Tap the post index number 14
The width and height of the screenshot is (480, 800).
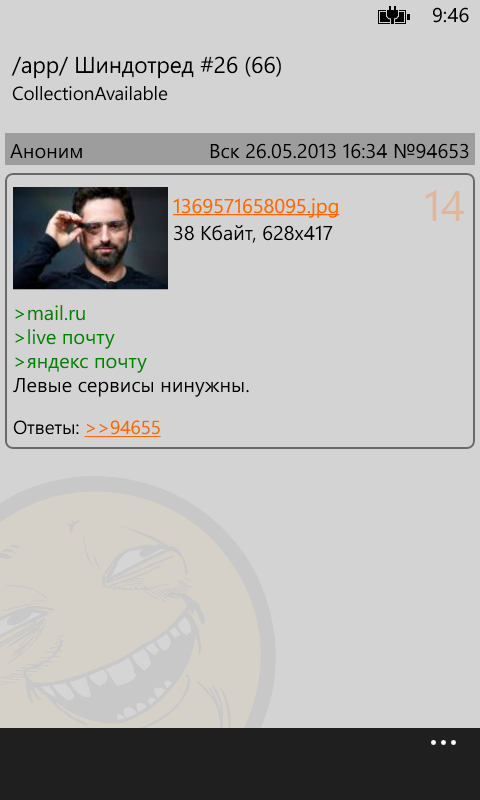click(444, 207)
